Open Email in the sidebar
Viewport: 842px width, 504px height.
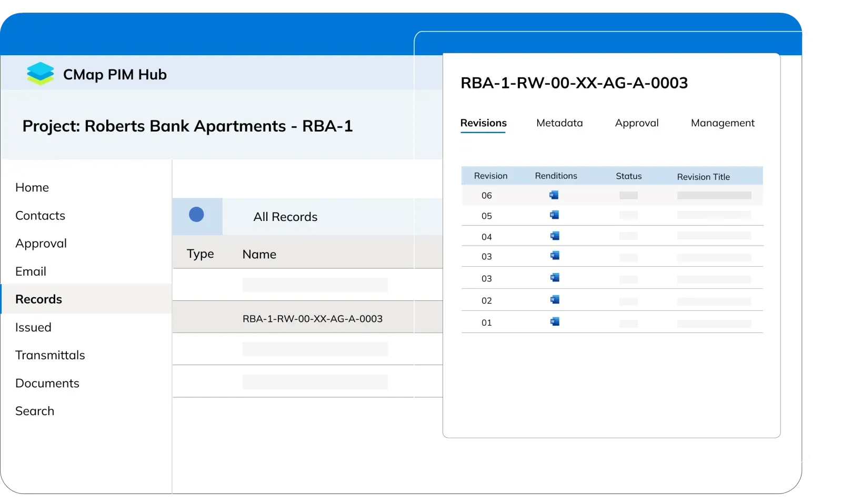pos(31,271)
